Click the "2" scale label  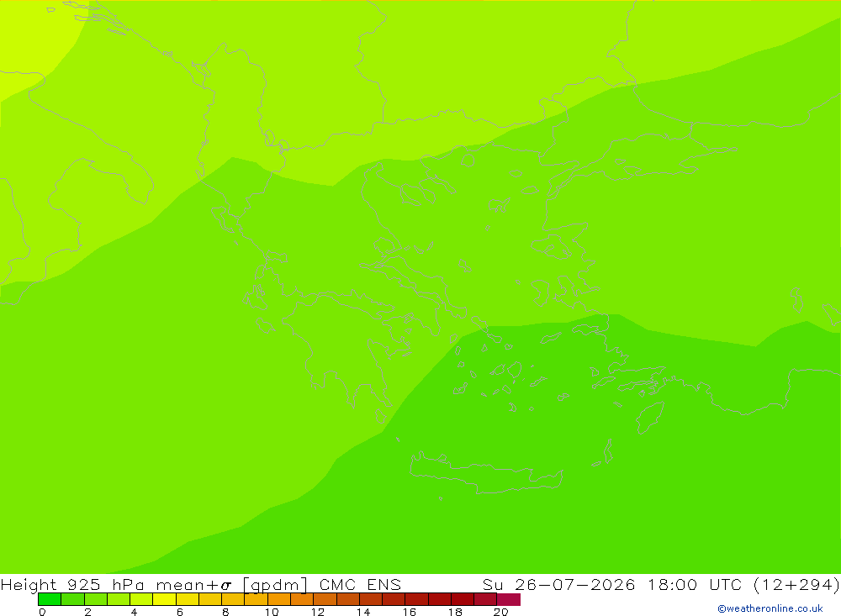tap(88, 612)
